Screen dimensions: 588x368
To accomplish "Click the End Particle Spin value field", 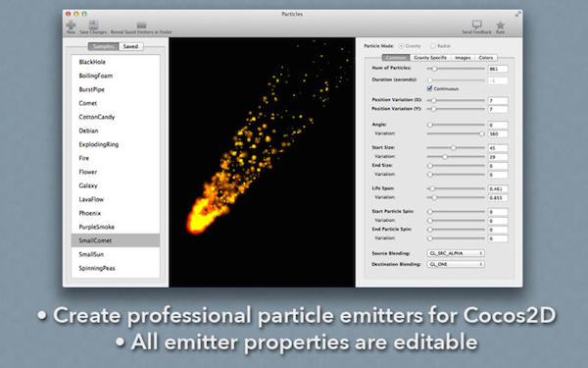I will pyautogui.click(x=498, y=230).
